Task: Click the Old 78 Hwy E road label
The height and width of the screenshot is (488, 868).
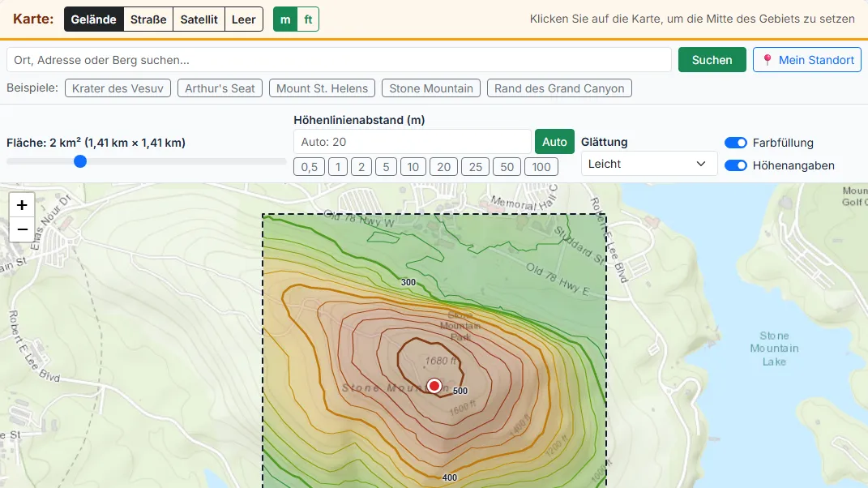Action: [558, 279]
